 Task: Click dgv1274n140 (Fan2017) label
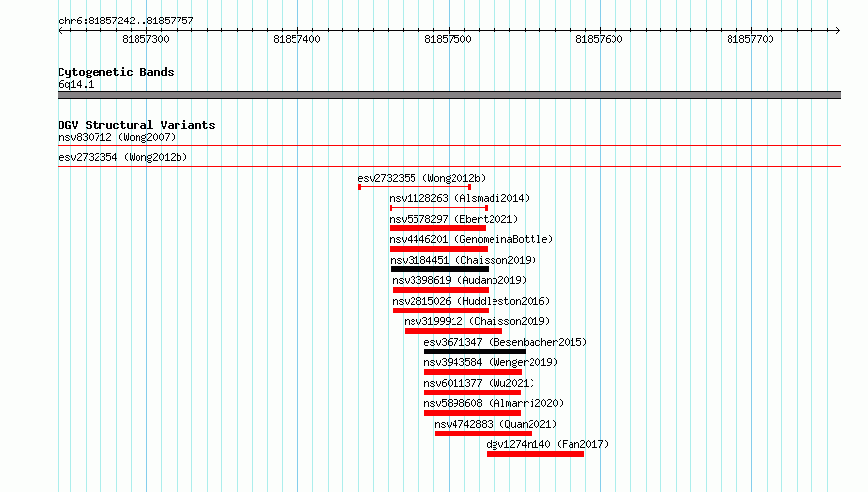(547, 444)
